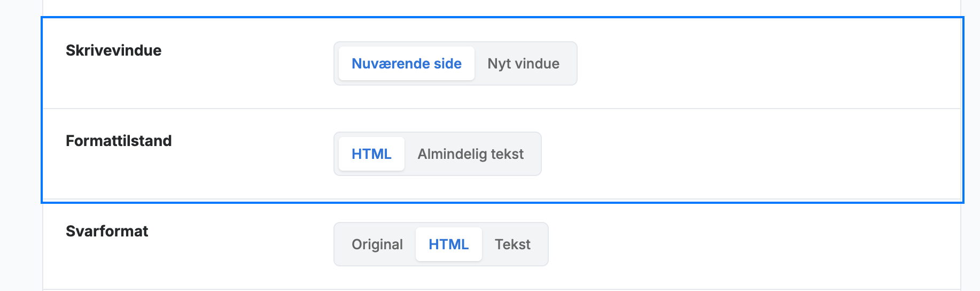Keep composing on the current page (Nuværende side)

(x=406, y=64)
